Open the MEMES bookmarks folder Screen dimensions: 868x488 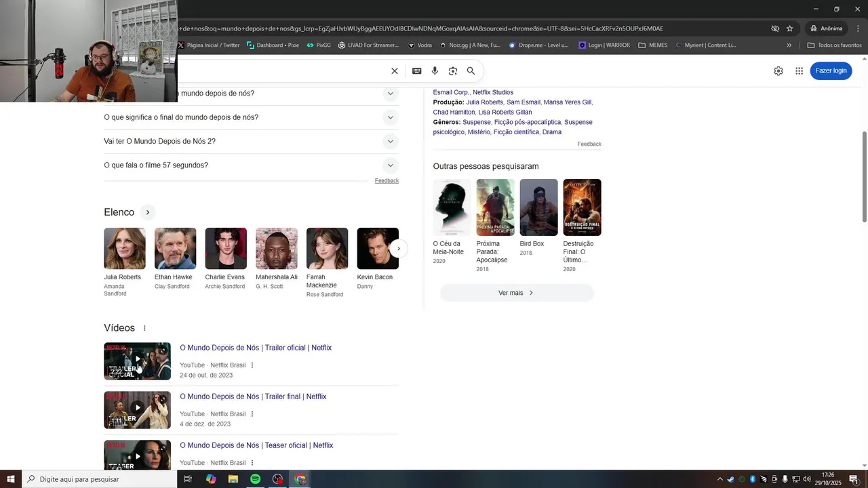click(x=653, y=45)
